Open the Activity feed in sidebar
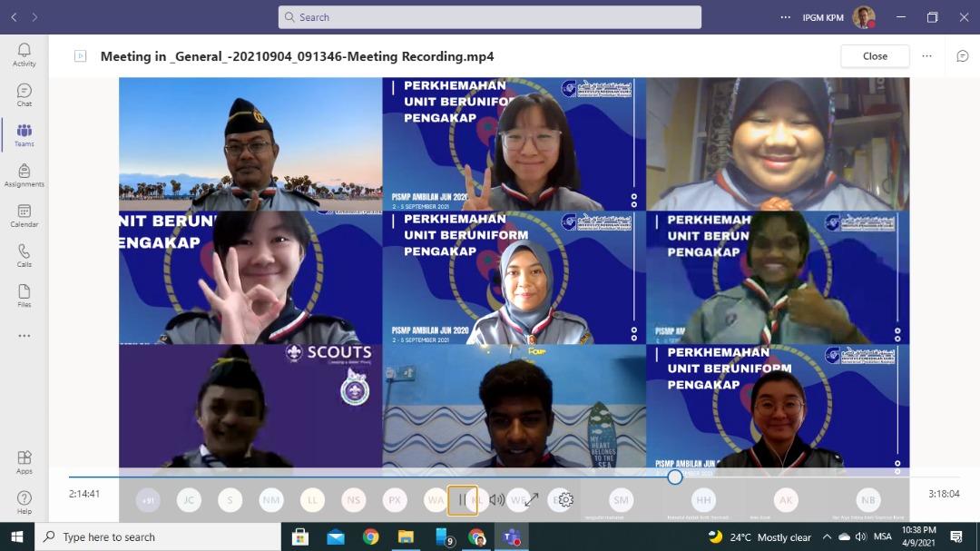 (24, 54)
